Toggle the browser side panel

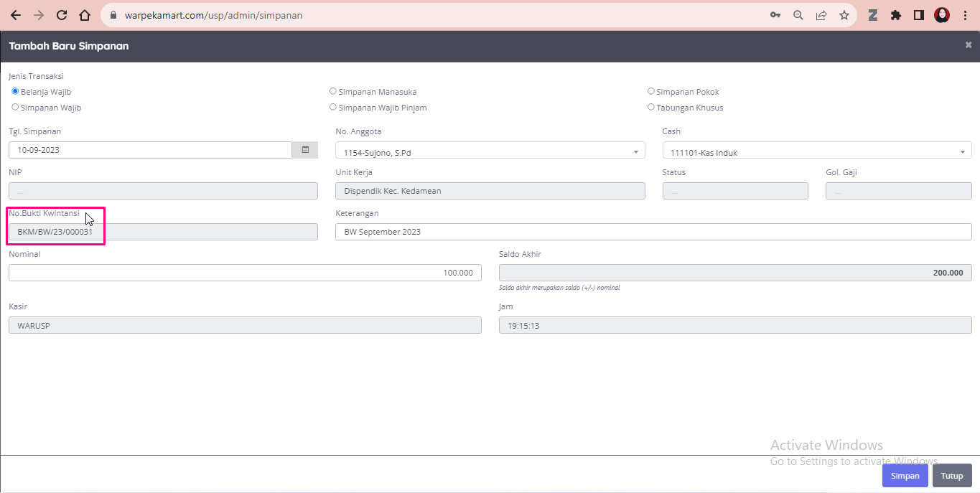pyautogui.click(x=918, y=15)
